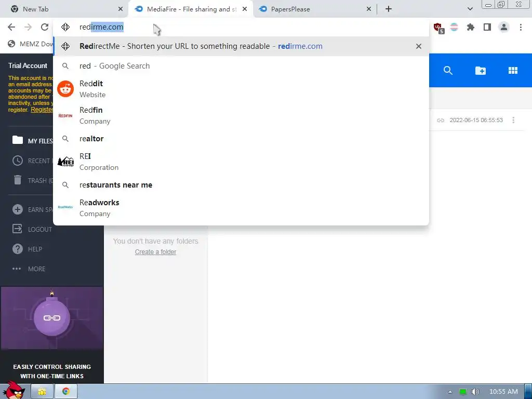Select the RedirectMe redirme.com suggestion
Viewport: 532px width, 399px height.
click(x=241, y=46)
